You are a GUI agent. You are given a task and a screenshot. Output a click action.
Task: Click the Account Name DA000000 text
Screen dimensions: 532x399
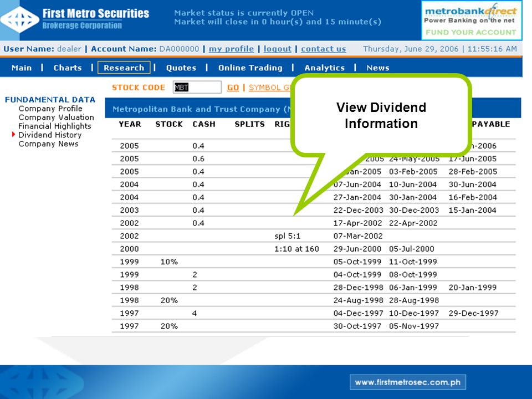click(145, 49)
